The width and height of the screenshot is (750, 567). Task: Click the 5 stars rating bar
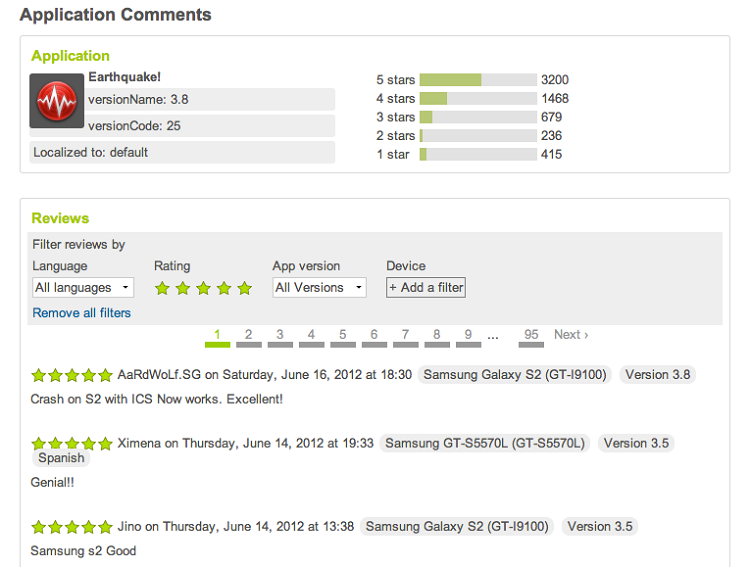[x=478, y=80]
